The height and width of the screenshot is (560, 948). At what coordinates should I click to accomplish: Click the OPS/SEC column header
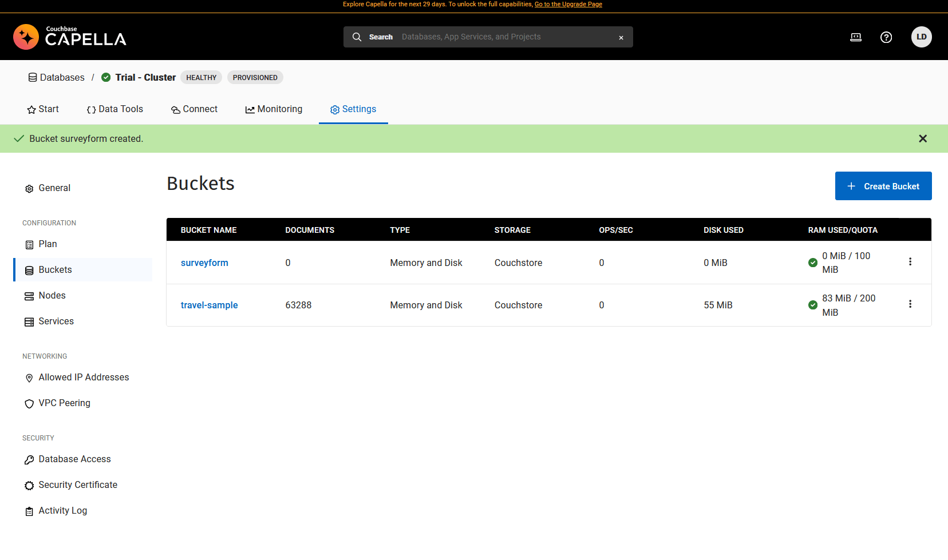click(x=616, y=230)
